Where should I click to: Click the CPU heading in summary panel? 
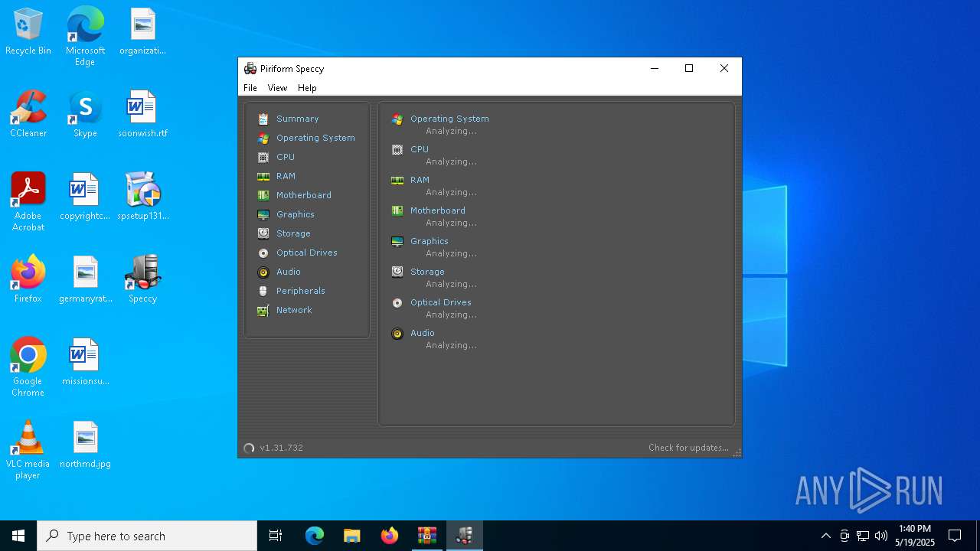pyautogui.click(x=420, y=149)
